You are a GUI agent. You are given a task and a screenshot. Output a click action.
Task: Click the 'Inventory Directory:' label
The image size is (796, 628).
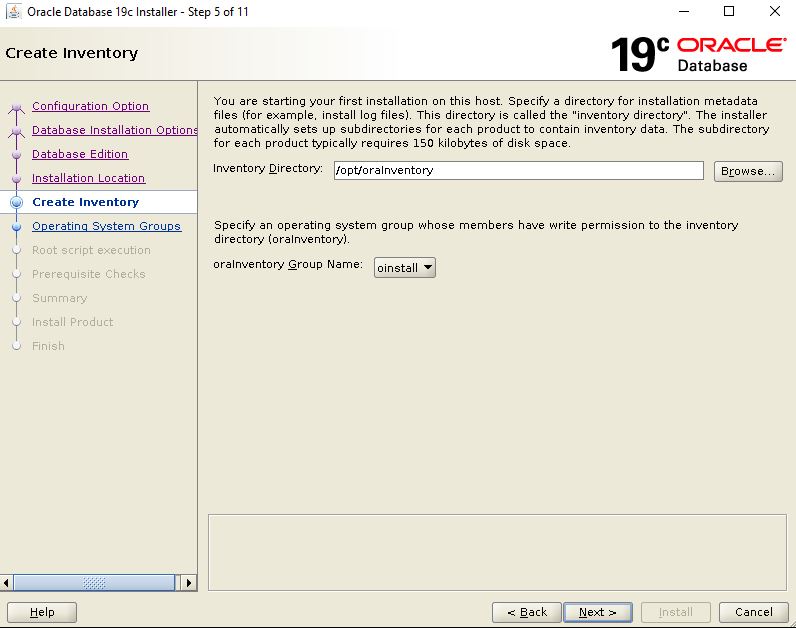tap(268, 168)
